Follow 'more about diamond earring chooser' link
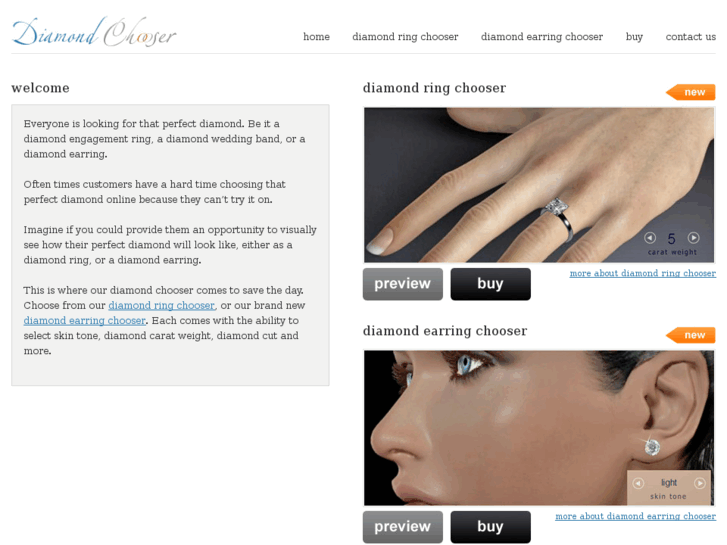Viewport: 727px width, 545px height. click(x=635, y=516)
